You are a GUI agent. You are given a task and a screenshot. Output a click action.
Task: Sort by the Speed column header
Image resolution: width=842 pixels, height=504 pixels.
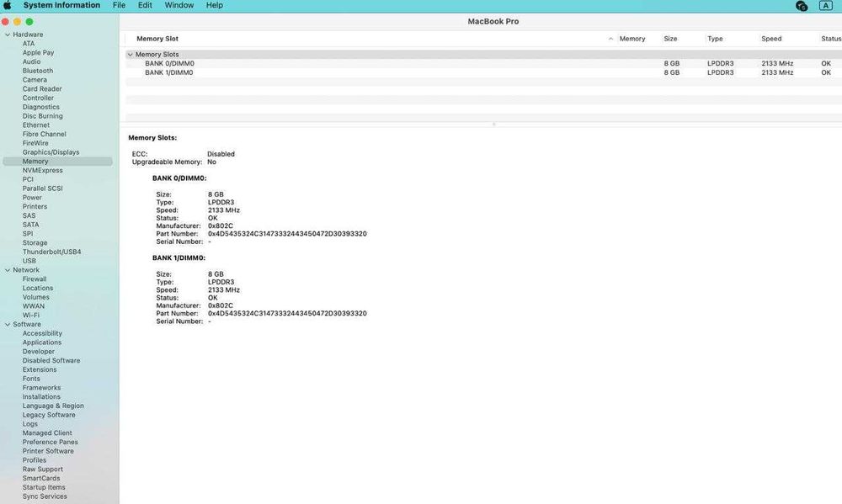coord(771,39)
